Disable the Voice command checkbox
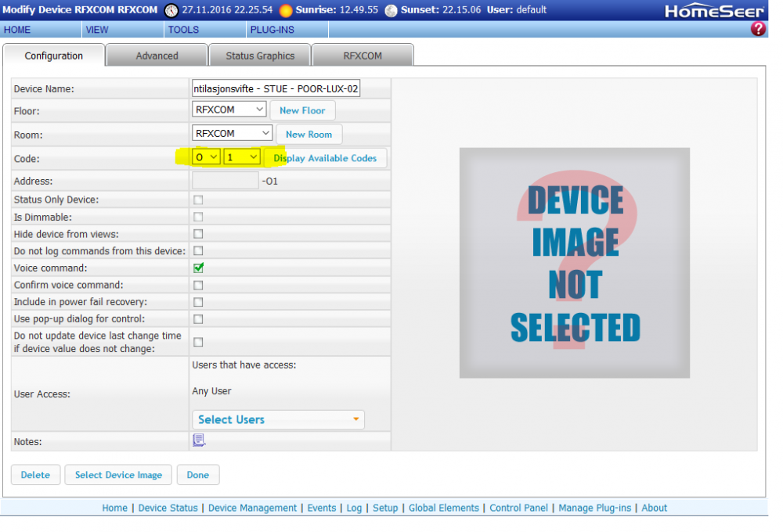 (198, 268)
